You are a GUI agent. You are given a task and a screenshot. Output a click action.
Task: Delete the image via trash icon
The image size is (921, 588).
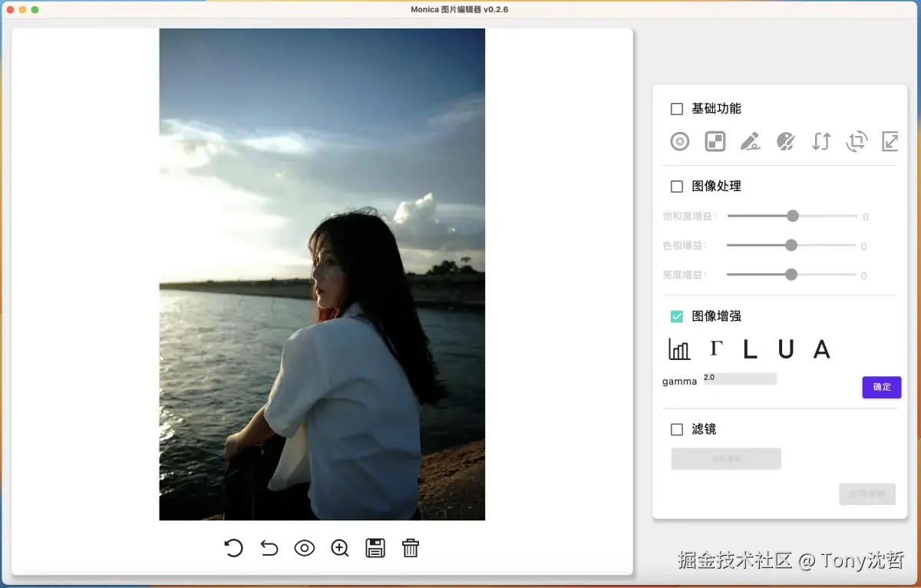pos(411,548)
